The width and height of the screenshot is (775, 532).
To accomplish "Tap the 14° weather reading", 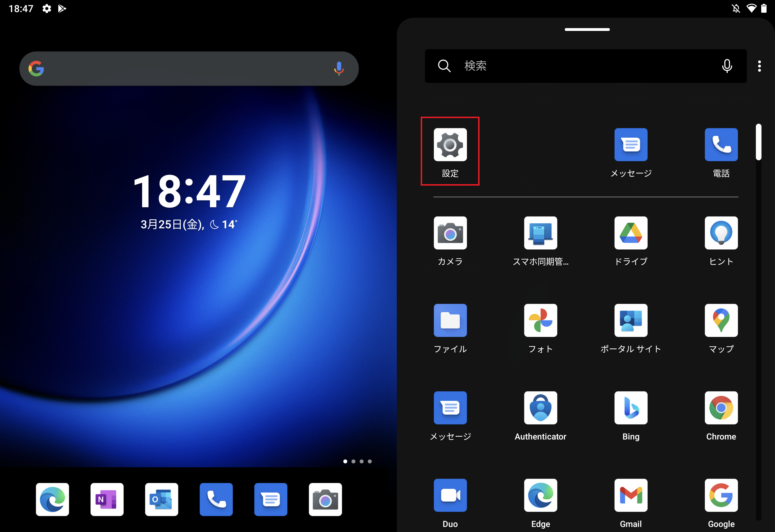I will click(230, 224).
